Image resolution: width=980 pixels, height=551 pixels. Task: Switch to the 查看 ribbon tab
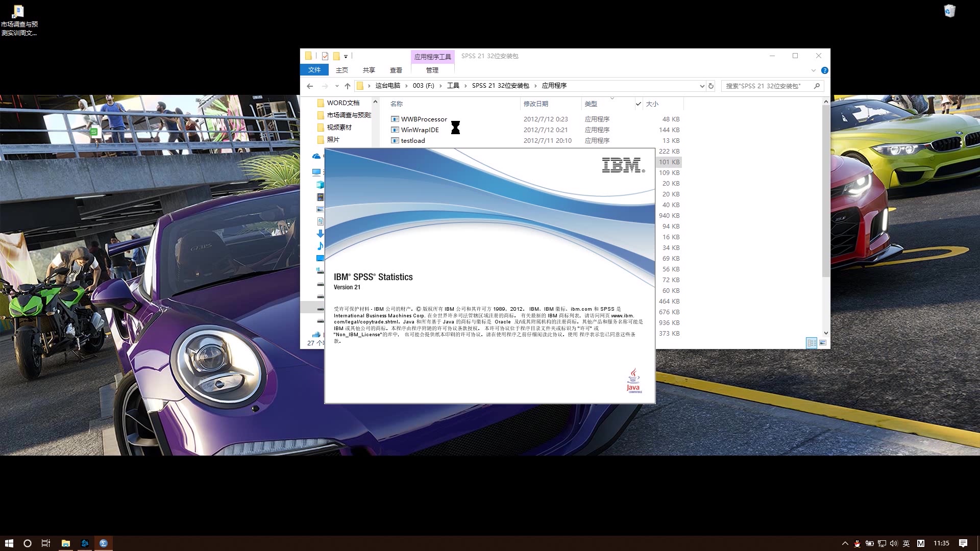(396, 70)
